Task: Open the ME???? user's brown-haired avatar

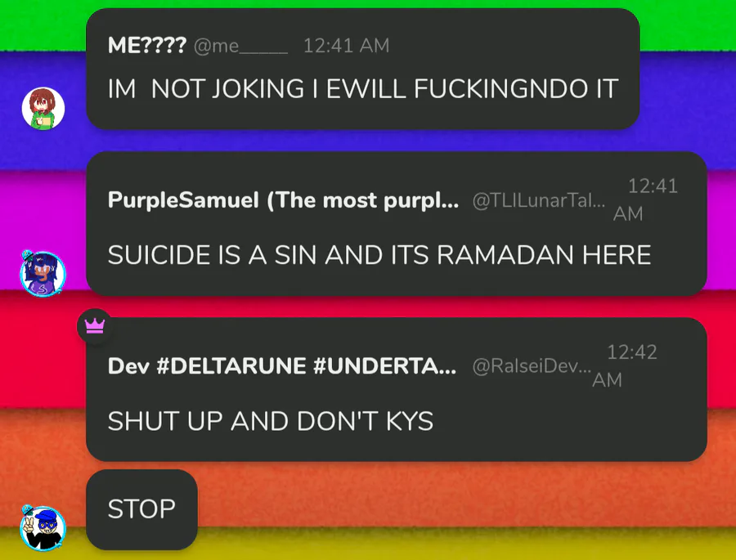Action: 43,109
